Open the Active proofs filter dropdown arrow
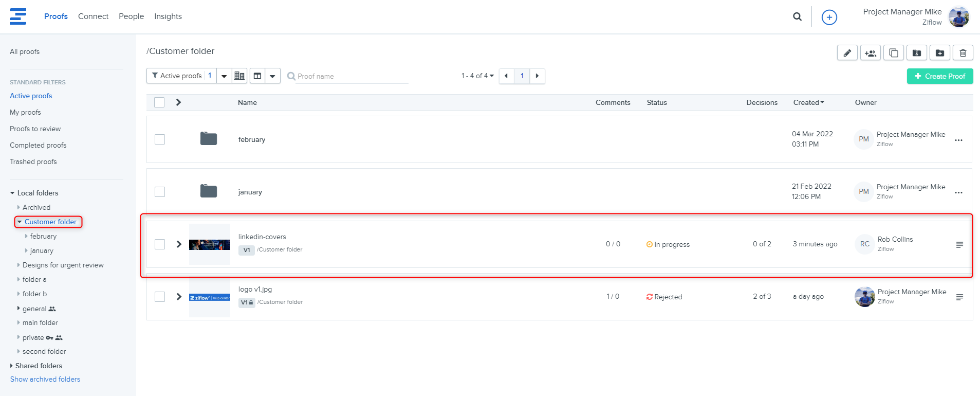The image size is (980, 396). (224, 76)
